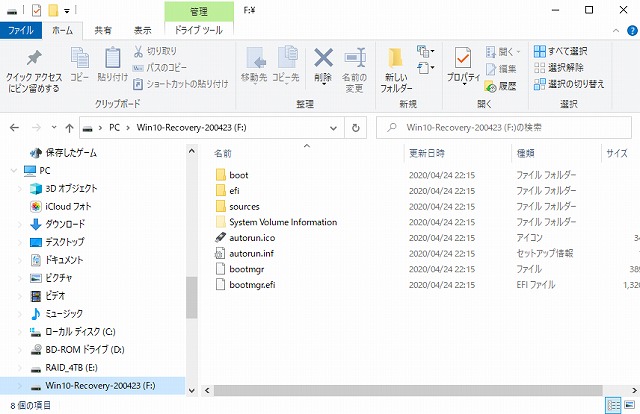Viewport: 640px width, 414px height.
Task: Open the ドライブ ツール tab
Action: [x=199, y=30]
